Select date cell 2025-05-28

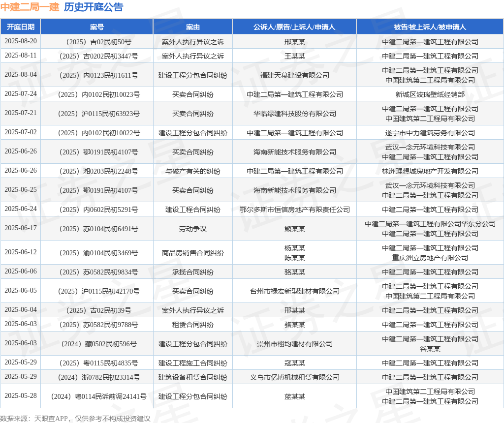tap(21, 395)
